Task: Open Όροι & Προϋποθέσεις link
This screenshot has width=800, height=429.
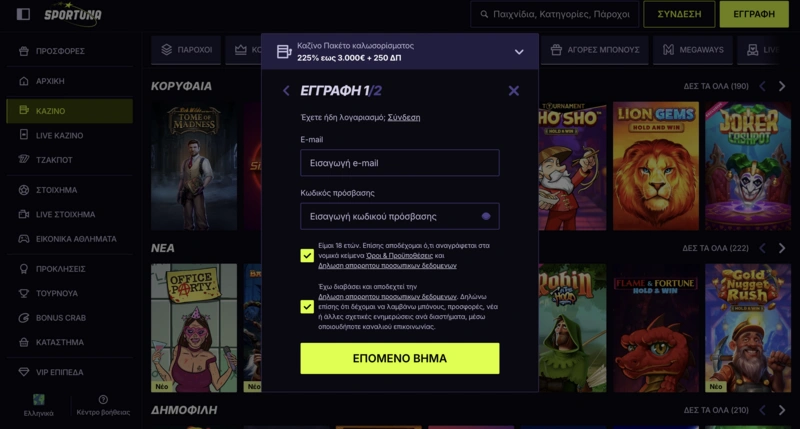Action: (399, 256)
